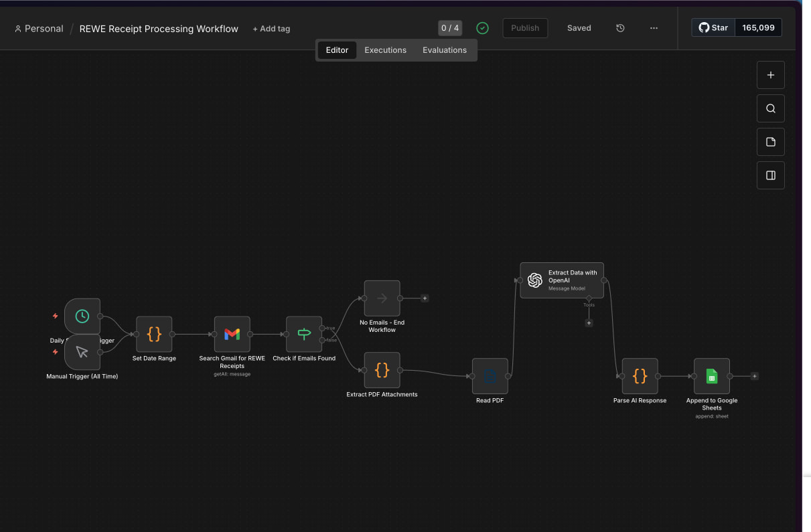
Task: Click the GitHub Star button
Action: point(713,27)
